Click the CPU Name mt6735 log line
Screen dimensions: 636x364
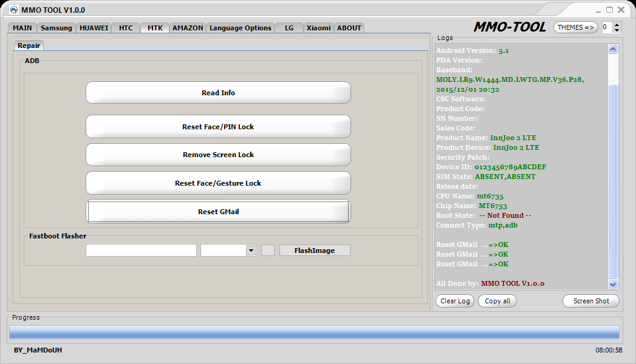pyautogui.click(x=470, y=196)
